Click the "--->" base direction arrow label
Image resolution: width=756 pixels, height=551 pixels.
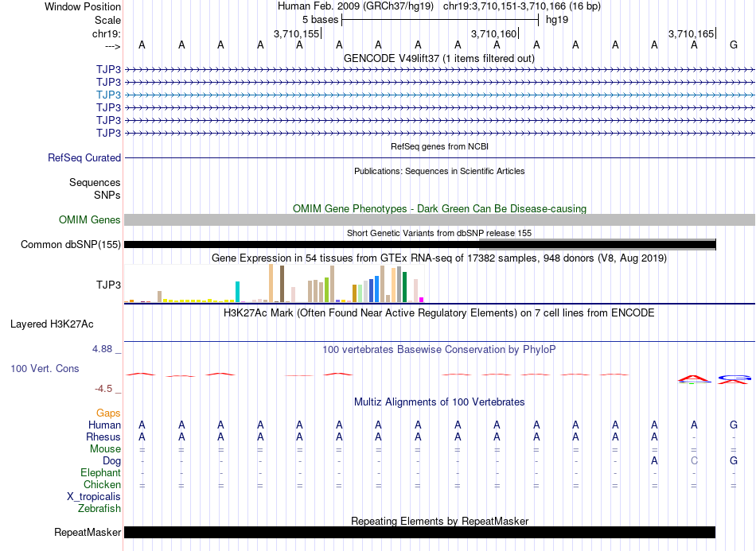point(113,46)
